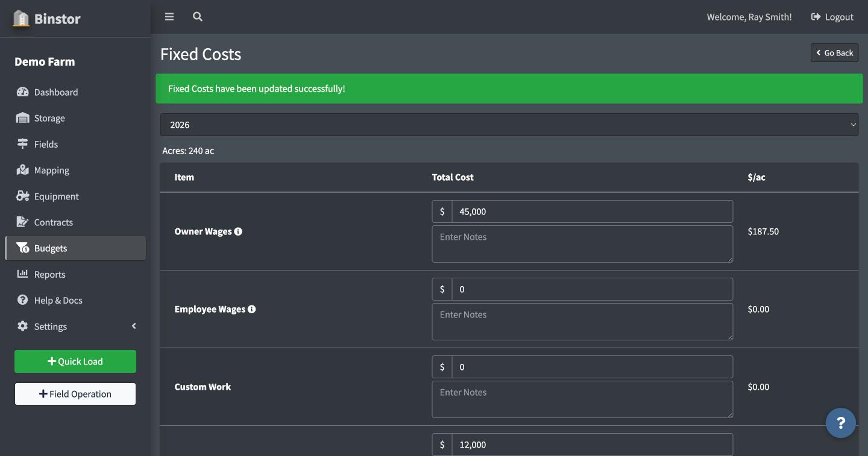
Task: Click the Employee Wages notes box
Action: pos(582,322)
